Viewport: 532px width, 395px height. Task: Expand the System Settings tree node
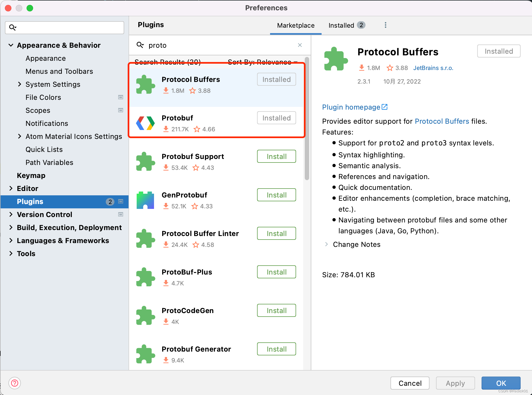point(20,84)
